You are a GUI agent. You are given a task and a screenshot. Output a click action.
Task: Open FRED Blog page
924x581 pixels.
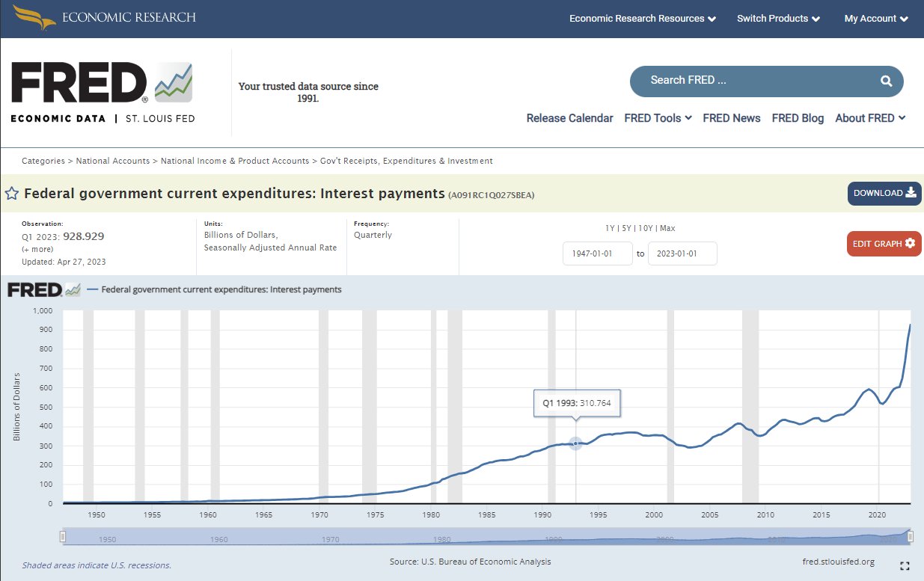798,118
